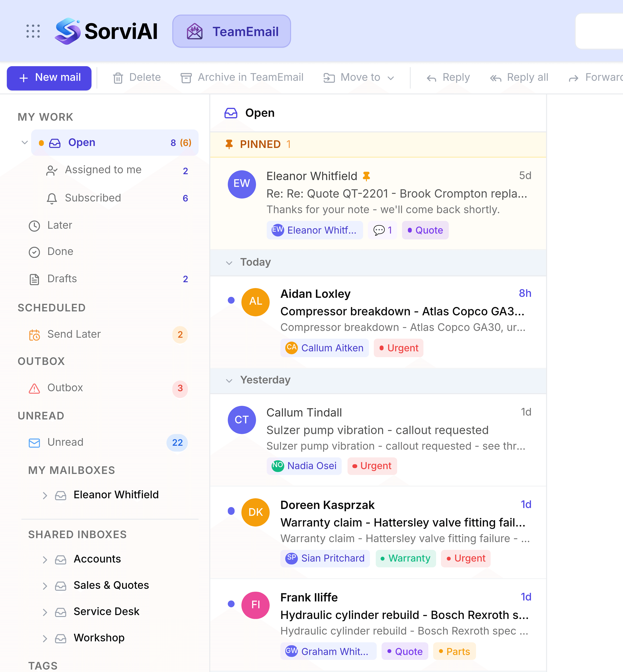
Task: Open the app launcher grid icon
Action: point(33,31)
